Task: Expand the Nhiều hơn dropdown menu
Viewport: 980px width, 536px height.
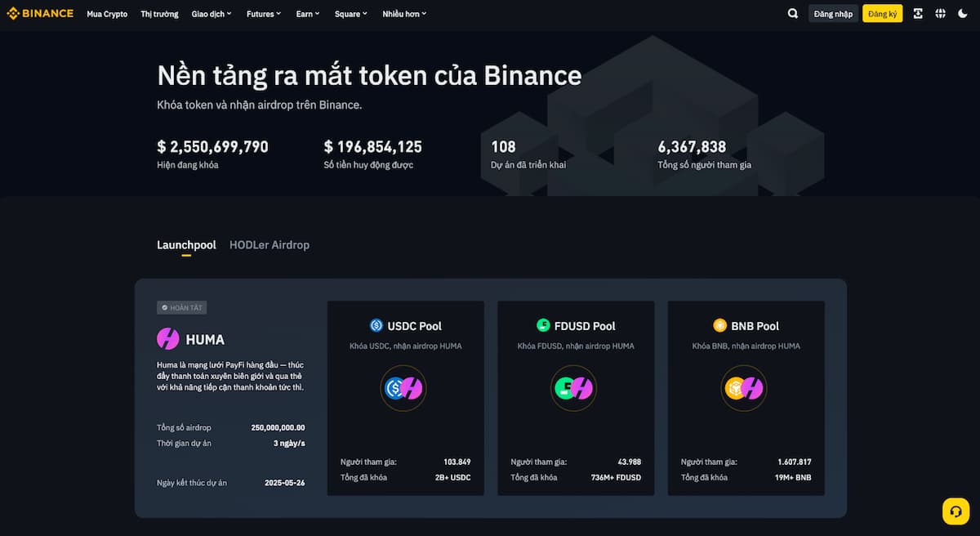Action: [404, 14]
